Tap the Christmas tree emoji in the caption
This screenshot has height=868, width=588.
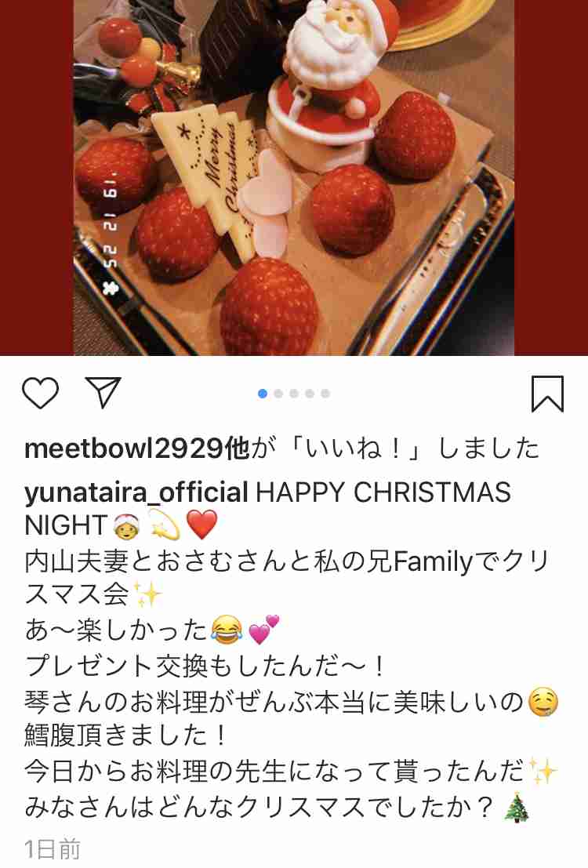(517, 808)
